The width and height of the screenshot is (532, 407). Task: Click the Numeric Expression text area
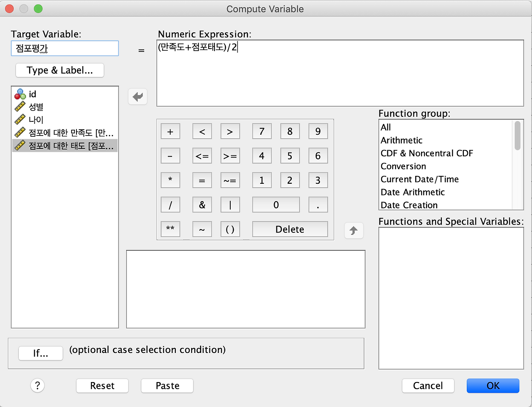tap(340, 73)
